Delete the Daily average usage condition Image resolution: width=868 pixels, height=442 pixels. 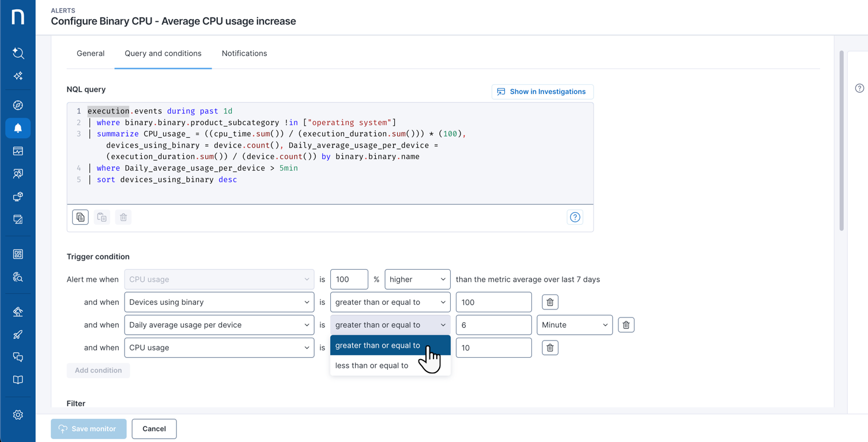click(626, 325)
